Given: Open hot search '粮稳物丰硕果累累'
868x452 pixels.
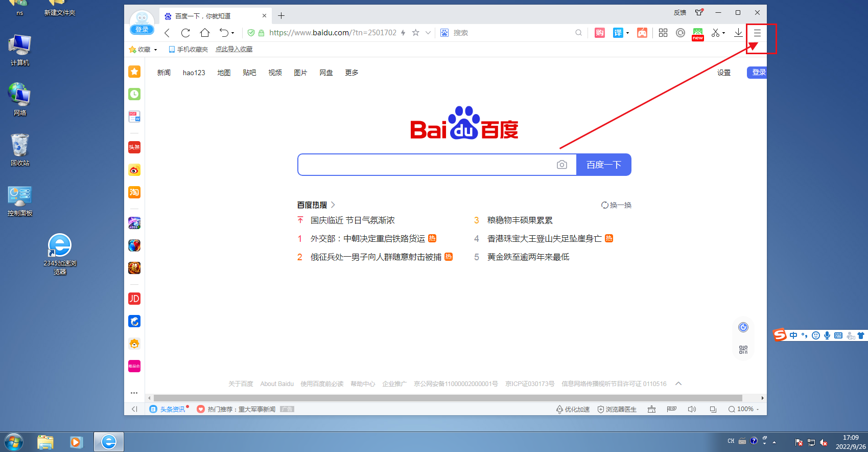Looking at the screenshot, I should point(520,220).
